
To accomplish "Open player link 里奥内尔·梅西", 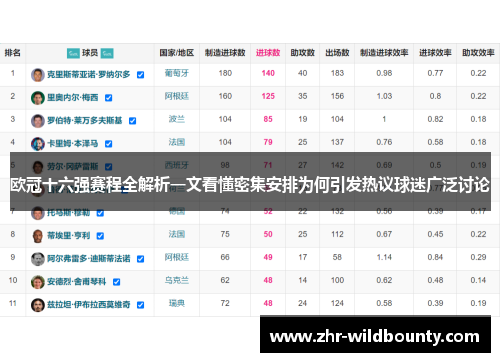I will click(x=73, y=97).
